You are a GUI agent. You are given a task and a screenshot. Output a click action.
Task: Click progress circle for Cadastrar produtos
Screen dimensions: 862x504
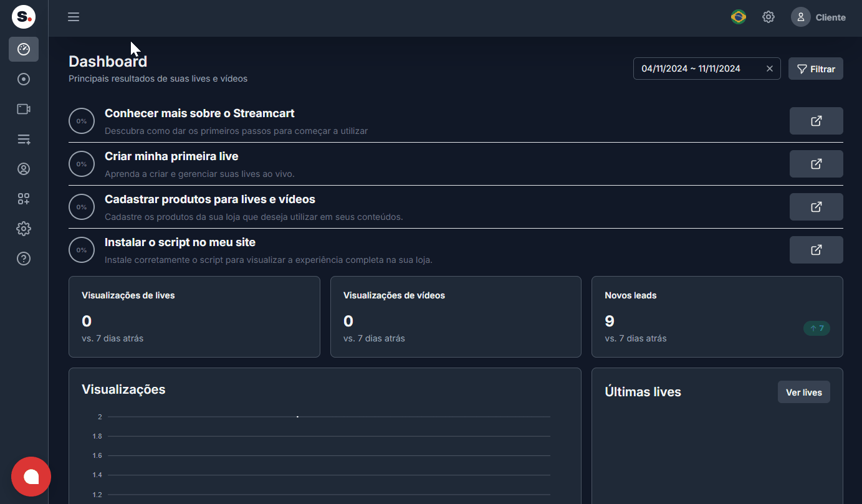coord(82,207)
